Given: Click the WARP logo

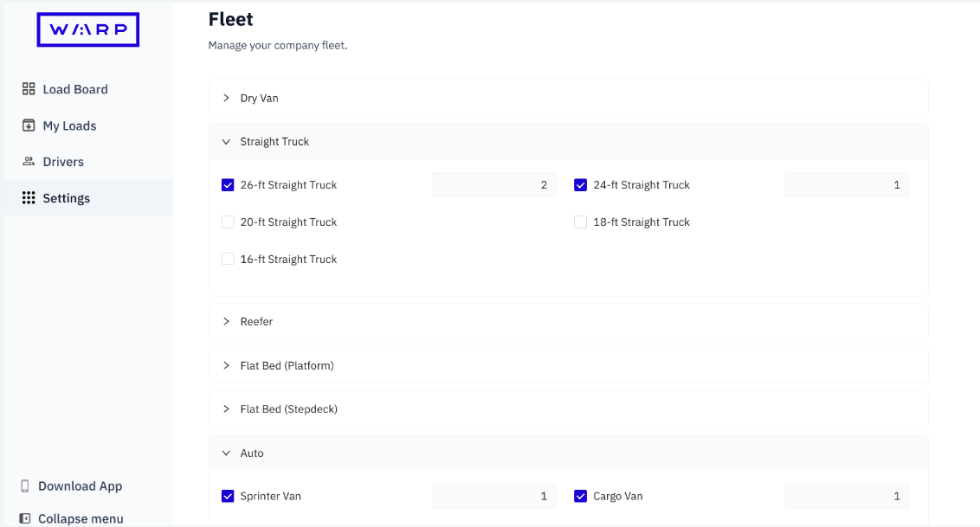Looking at the screenshot, I should coord(88,29).
